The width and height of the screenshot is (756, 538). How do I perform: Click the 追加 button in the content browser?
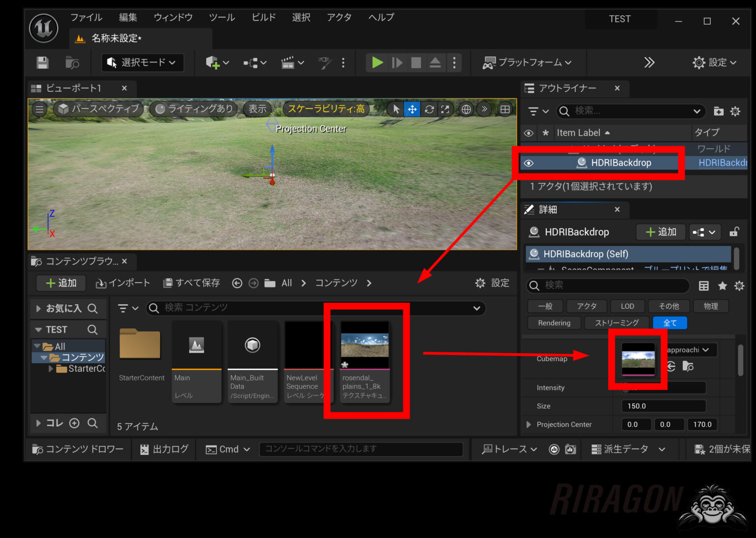61,283
